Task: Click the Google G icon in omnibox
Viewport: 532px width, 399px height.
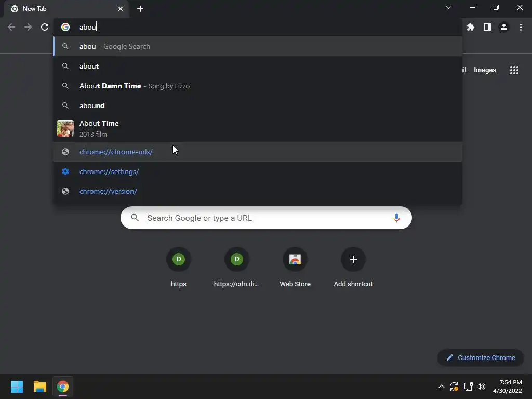Action: click(65, 27)
